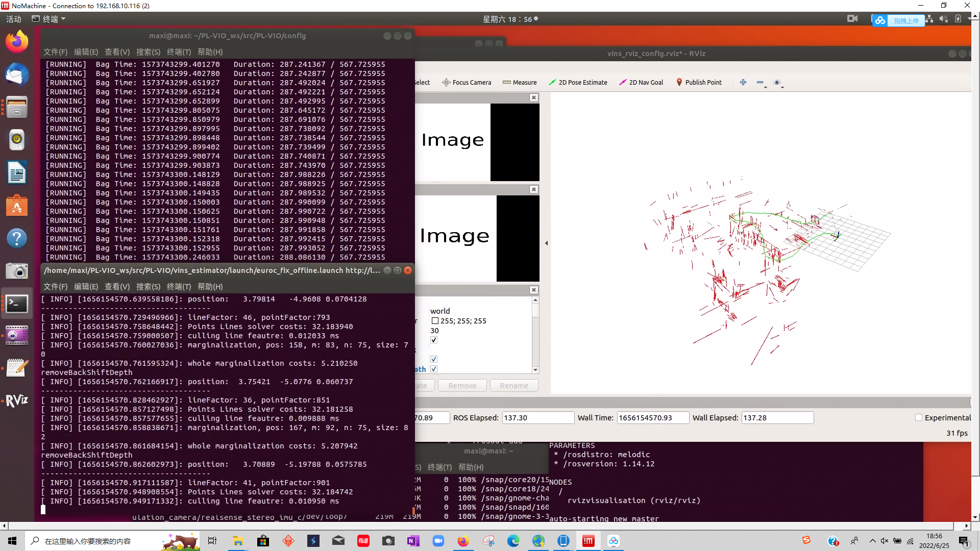Enable the Experimental checkbox
Screen dimensions: 980x551
[919, 417]
